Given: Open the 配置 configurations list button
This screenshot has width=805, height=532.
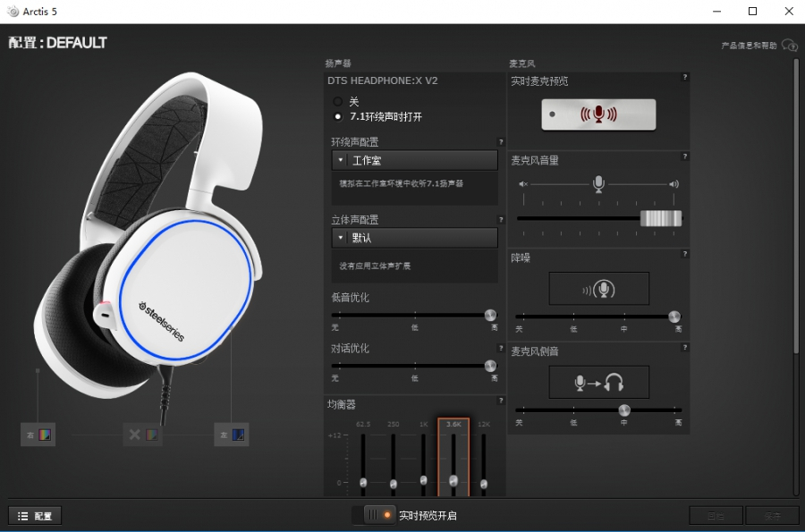Looking at the screenshot, I should click(35, 516).
